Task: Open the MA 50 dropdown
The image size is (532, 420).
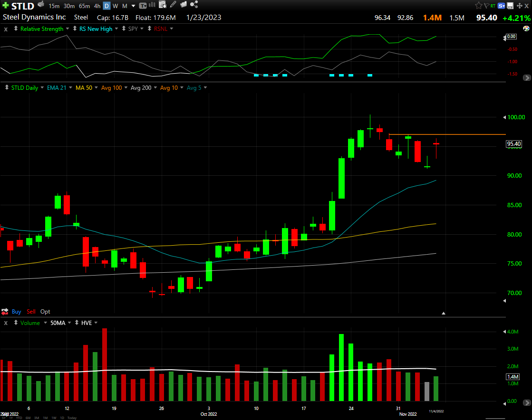Action: coord(96,88)
